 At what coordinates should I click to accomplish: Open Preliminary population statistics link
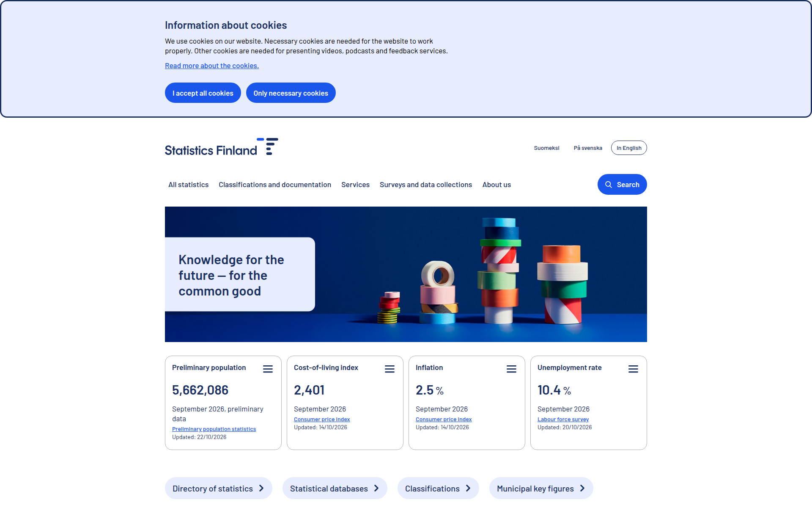coord(214,429)
